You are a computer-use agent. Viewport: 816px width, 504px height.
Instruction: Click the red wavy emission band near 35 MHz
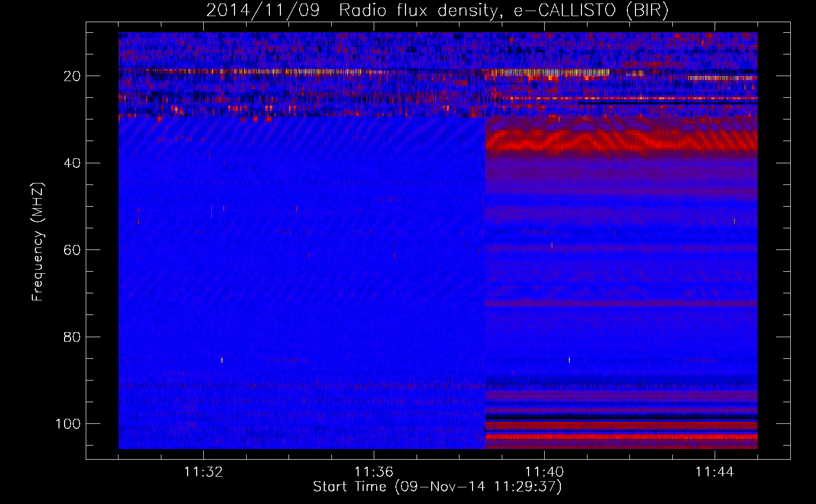621,141
